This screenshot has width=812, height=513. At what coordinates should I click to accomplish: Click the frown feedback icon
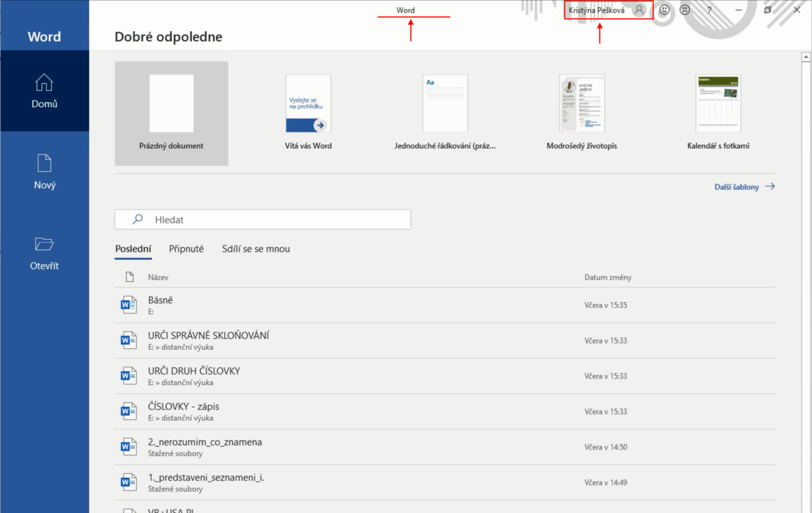click(x=685, y=10)
